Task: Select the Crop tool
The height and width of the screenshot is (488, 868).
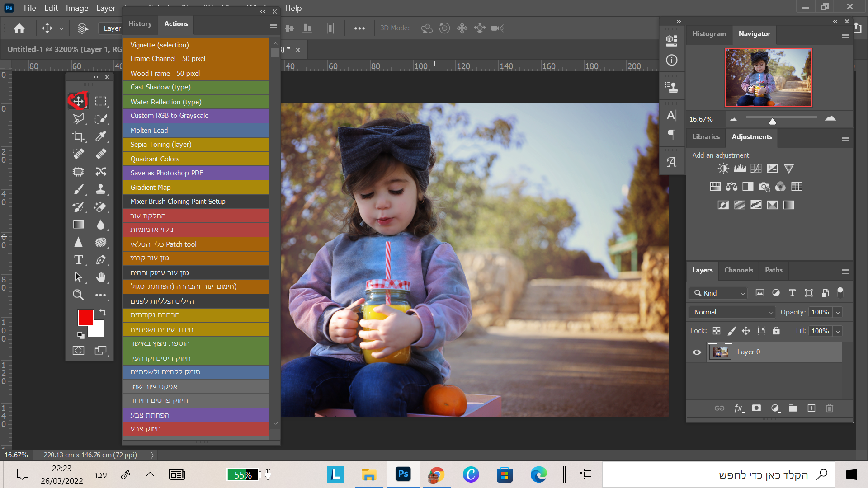Action: (x=78, y=136)
